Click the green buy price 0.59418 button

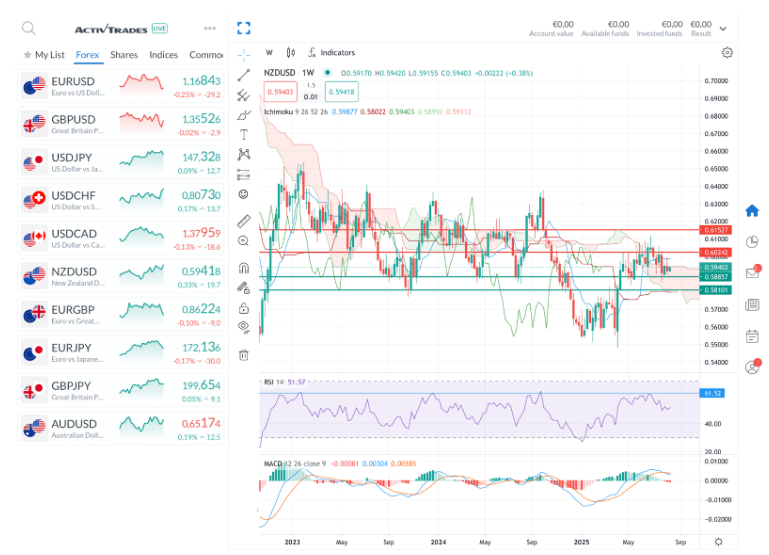pos(342,92)
